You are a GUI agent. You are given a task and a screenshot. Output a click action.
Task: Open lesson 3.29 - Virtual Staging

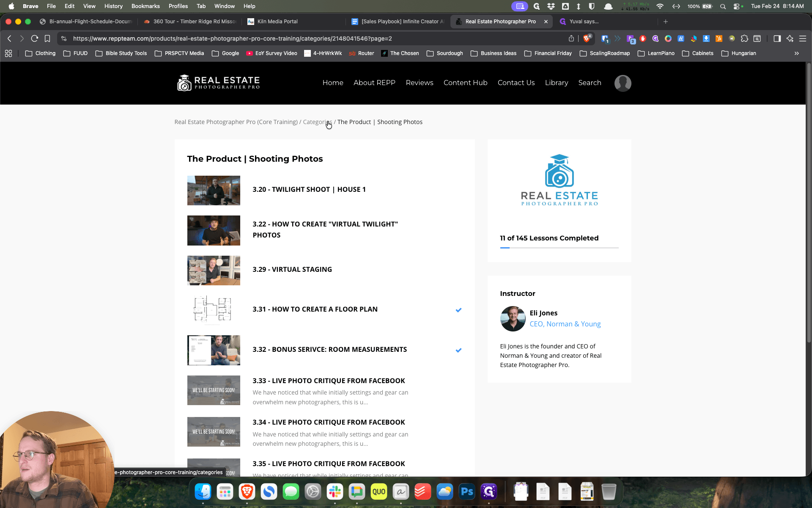(x=292, y=270)
